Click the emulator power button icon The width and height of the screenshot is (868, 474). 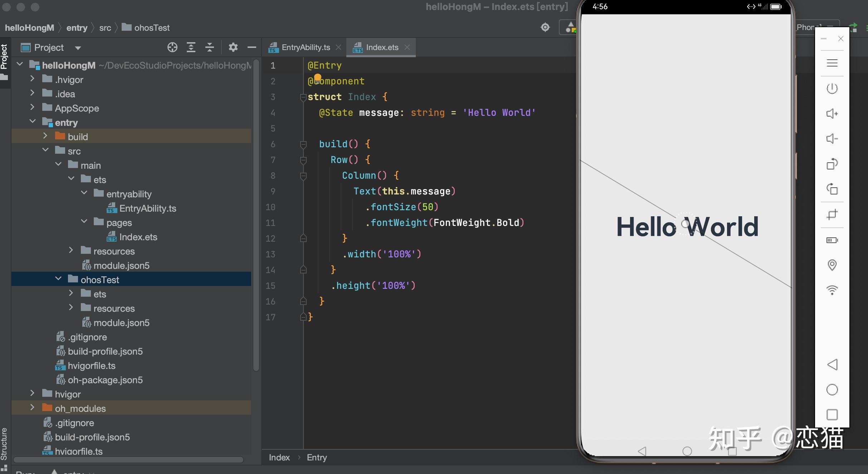click(x=832, y=88)
